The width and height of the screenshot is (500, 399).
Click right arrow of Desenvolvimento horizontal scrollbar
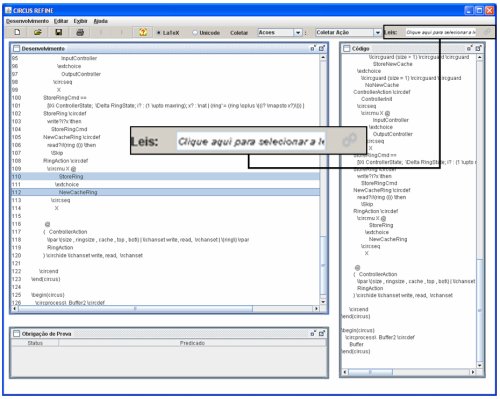click(x=316, y=309)
